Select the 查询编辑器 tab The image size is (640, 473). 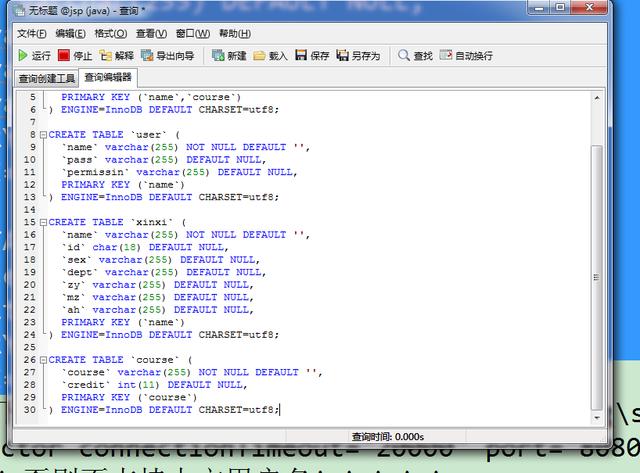click(107, 78)
